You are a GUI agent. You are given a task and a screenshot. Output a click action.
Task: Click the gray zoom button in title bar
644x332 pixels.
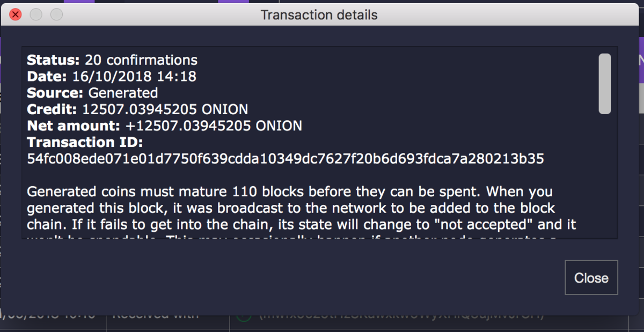[x=56, y=14]
